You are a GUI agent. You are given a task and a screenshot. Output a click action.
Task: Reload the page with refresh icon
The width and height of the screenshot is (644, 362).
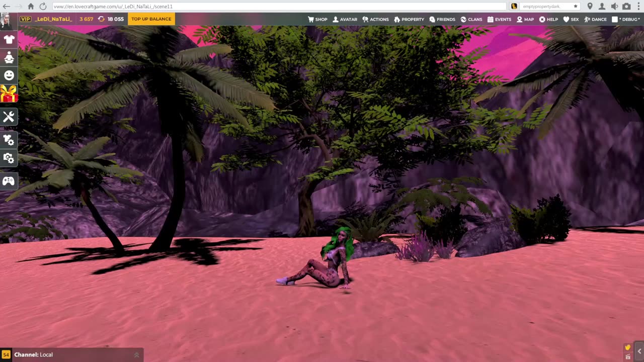pyautogui.click(x=43, y=6)
